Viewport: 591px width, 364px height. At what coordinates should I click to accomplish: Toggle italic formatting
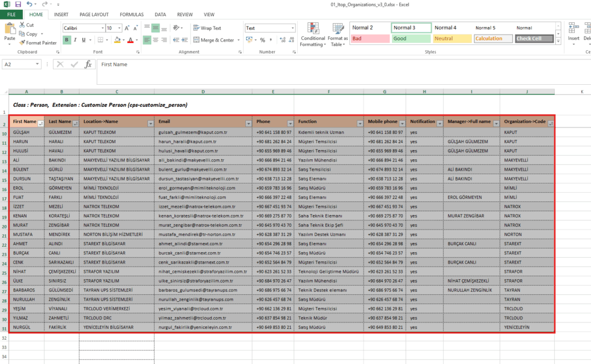point(75,40)
